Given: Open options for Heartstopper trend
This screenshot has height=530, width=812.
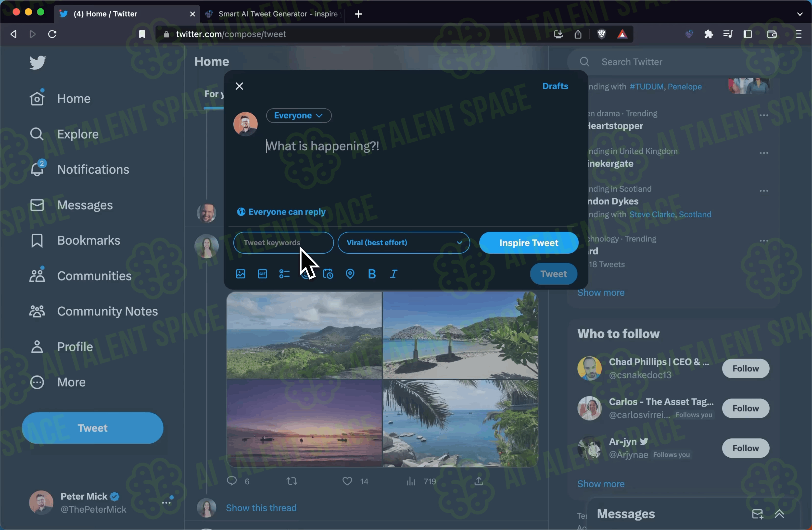Looking at the screenshot, I should (764, 115).
